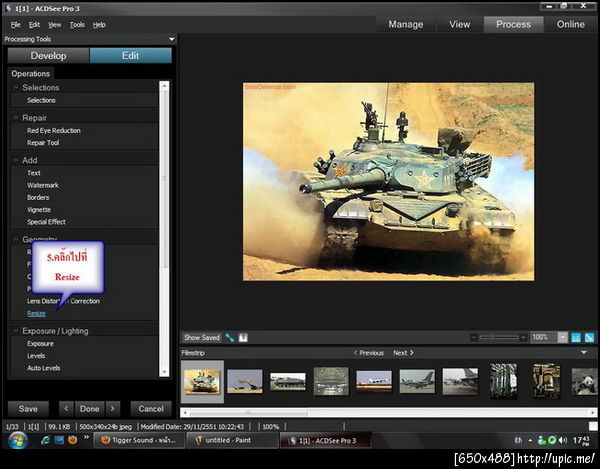The height and width of the screenshot is (469, 600).
Task: Open the Windows Start orb
Action: tap(17, 440)
